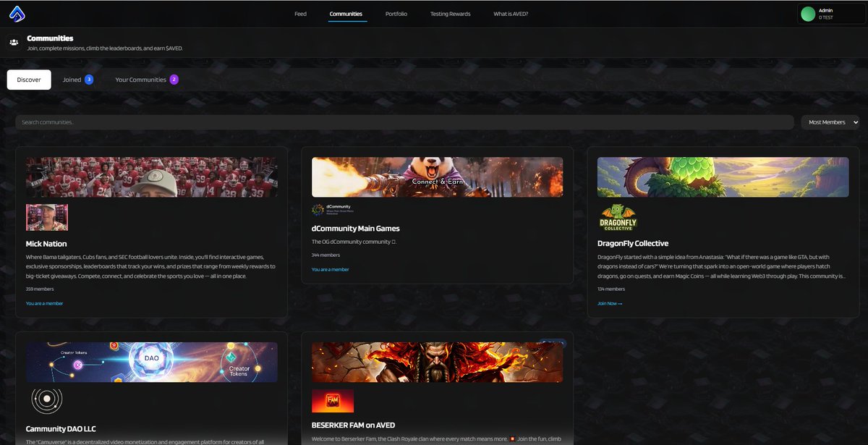The height and width of the screenshot is (445, 868).
Task: Click 'You are a member' under Mick Nation
Action: click(x=43, y=303)
